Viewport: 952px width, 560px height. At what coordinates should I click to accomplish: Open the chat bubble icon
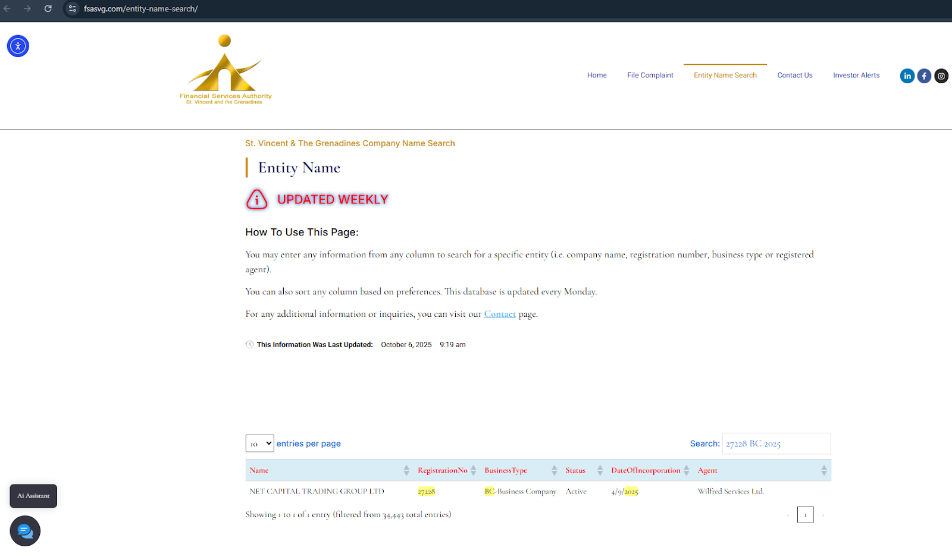[25, 531]
